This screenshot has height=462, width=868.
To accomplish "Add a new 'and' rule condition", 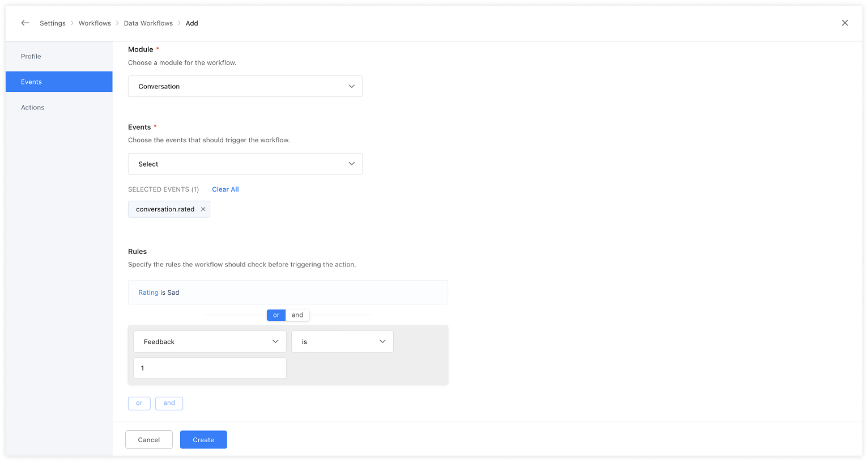I will pos(169,403).
